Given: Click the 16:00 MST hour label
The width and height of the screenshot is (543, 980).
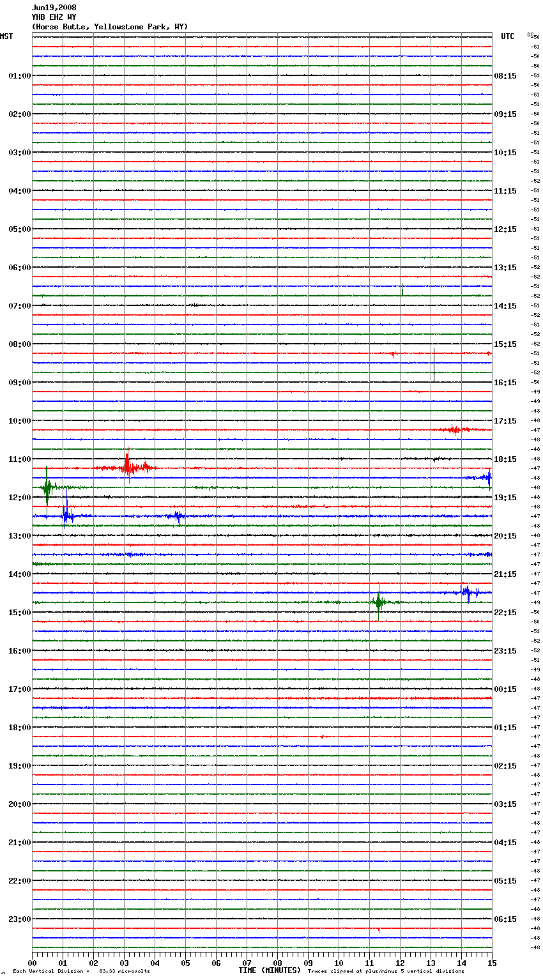Looking at the screenshot, I should click(20, 651).
